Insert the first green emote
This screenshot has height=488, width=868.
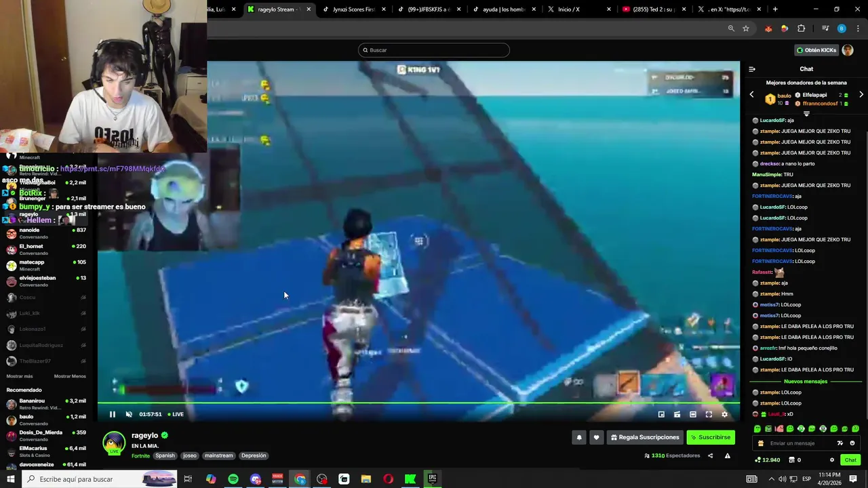(x=757, y=428)
